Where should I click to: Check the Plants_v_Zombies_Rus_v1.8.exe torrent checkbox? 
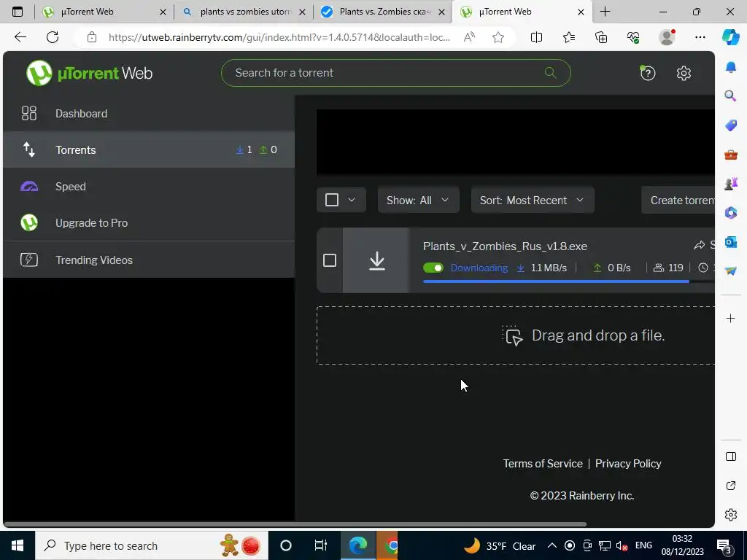tap(330, 260)
